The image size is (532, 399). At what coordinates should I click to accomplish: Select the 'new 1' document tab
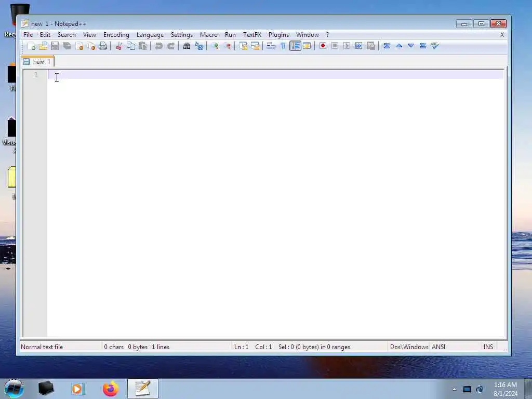(37, 61)
